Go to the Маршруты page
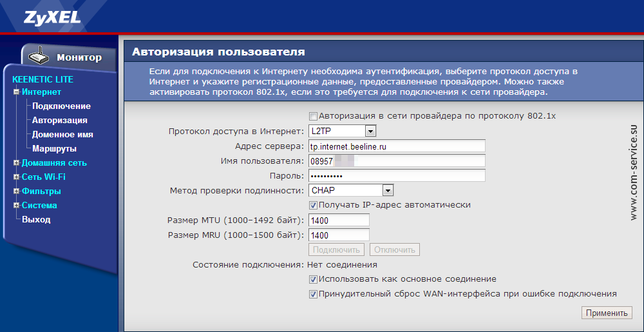Image resolution: width=644 pixels, height=332 pixels. coord(54,149)
